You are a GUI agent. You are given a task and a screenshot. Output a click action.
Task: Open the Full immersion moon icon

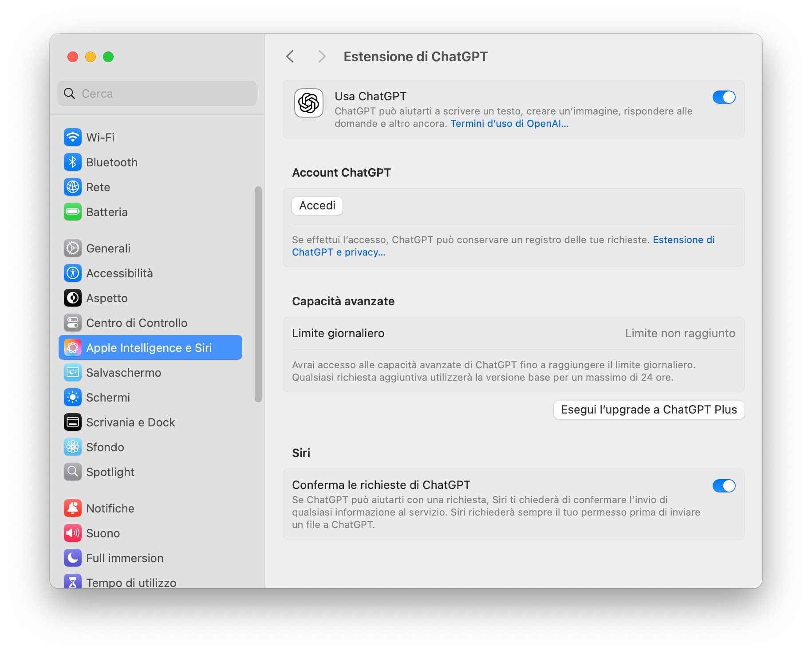pyautogui.click(x=73, y=558)
